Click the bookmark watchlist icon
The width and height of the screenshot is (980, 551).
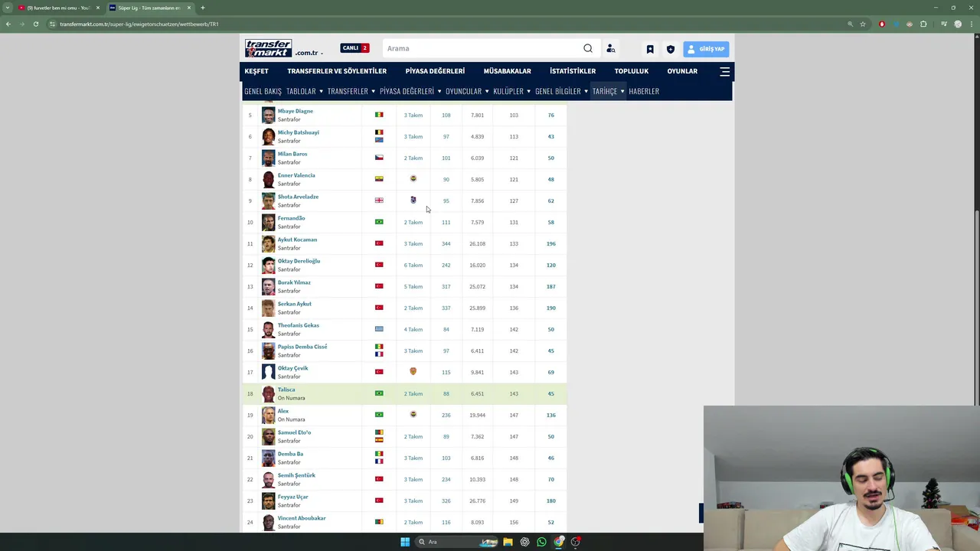pos(650,49)
